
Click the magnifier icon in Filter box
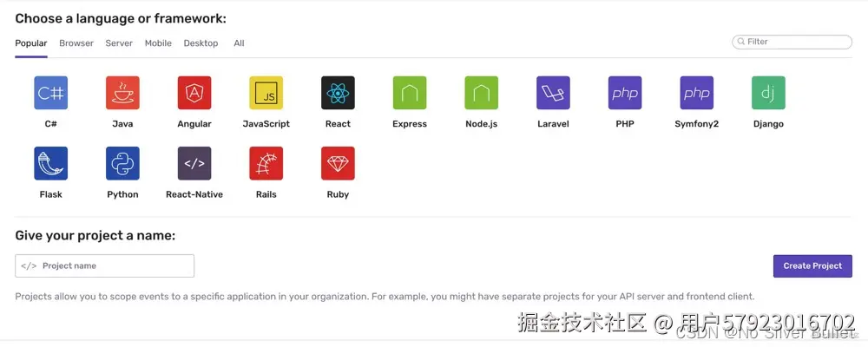tap(740, 42)
